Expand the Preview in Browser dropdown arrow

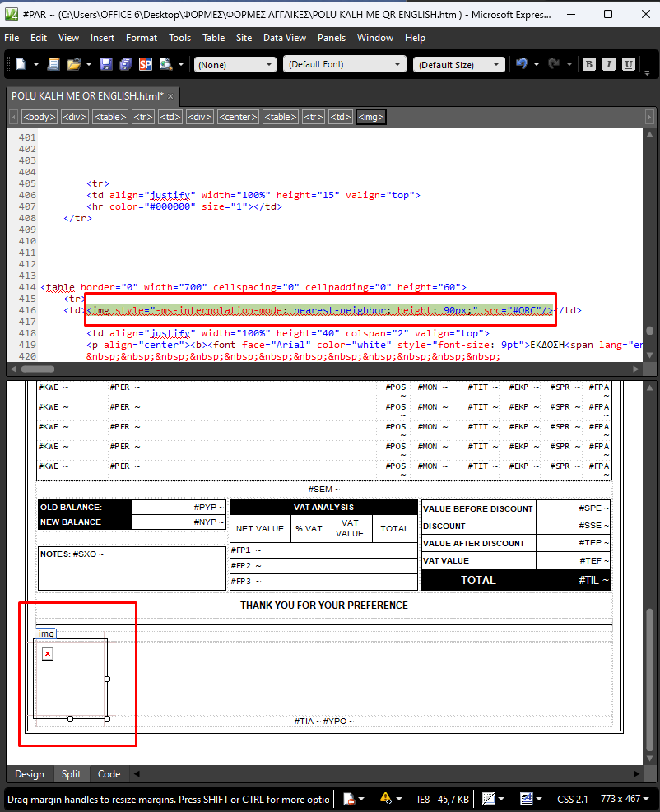(x=181, y=64)
